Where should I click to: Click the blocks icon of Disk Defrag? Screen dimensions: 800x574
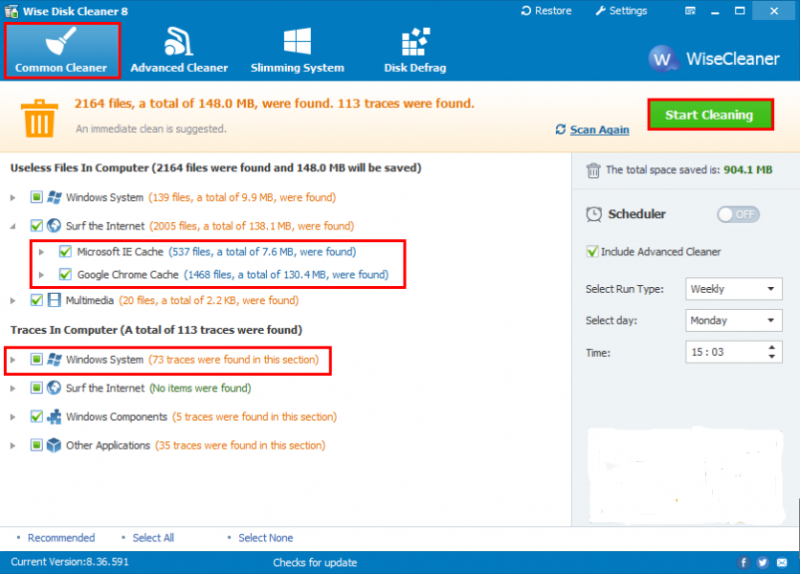[416, 41]
